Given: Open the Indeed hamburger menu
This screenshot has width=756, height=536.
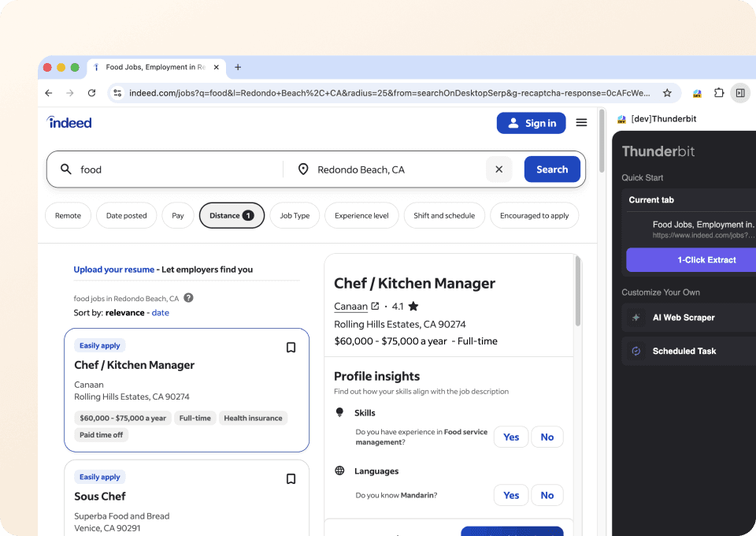Looking at the screenshot, I should tap(581, 123).
